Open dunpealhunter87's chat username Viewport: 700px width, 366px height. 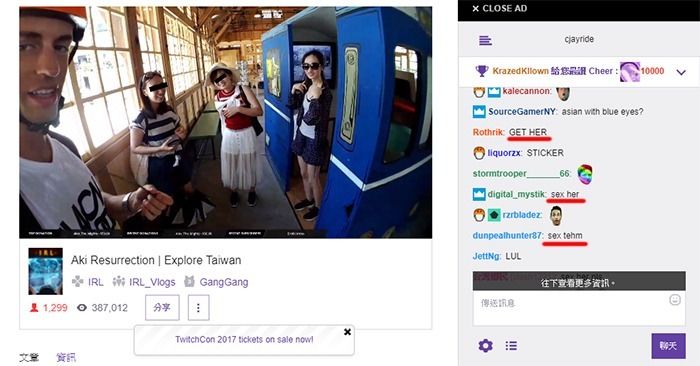point(508,235)
